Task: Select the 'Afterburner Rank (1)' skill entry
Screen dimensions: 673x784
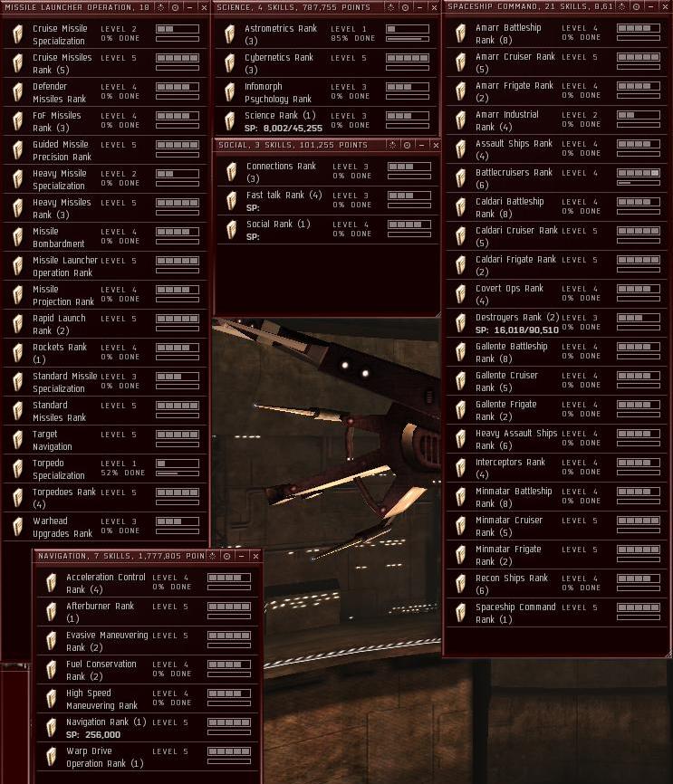Action: click(x=148, y=612)
